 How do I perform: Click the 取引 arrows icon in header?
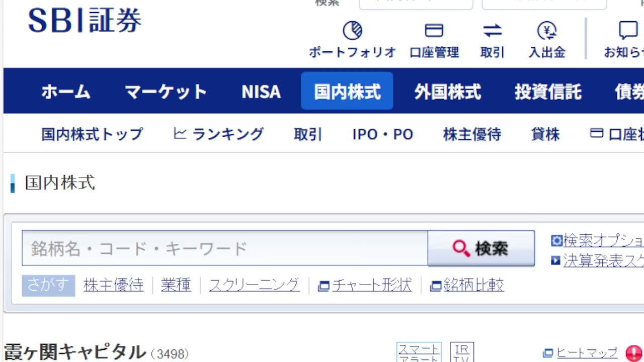click(492, 31)
